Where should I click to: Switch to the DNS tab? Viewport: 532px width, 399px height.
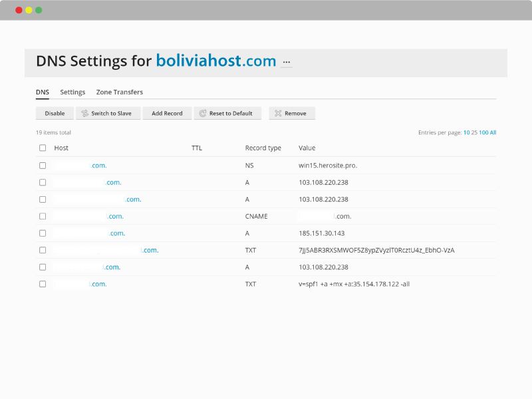coord(43,92)
